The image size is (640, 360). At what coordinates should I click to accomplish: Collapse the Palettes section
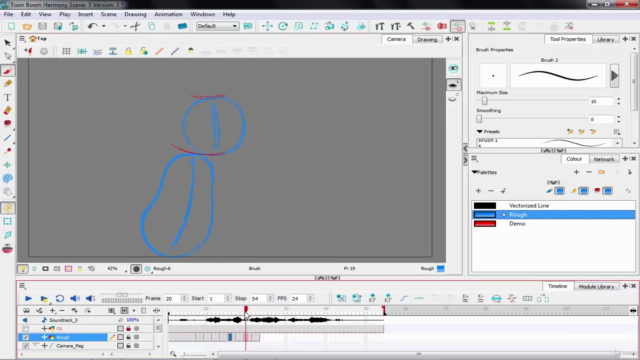(x=475, y=172)
